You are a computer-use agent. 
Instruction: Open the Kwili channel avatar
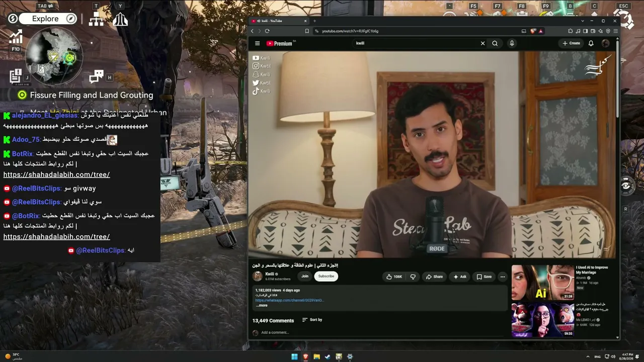(x=258, y=276)
